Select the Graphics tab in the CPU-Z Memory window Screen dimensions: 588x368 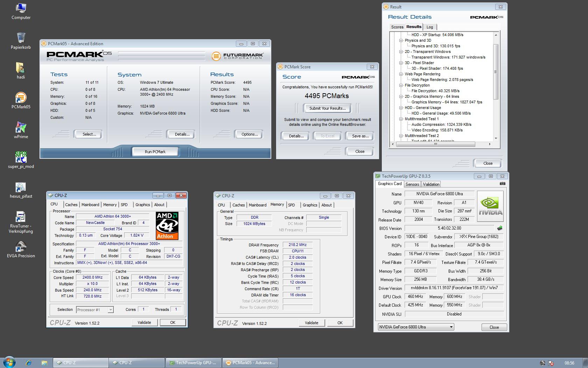[310, 205]
